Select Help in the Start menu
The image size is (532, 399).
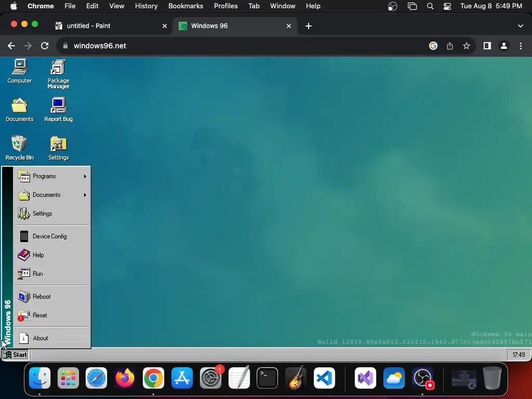click(x=52, y=255)
